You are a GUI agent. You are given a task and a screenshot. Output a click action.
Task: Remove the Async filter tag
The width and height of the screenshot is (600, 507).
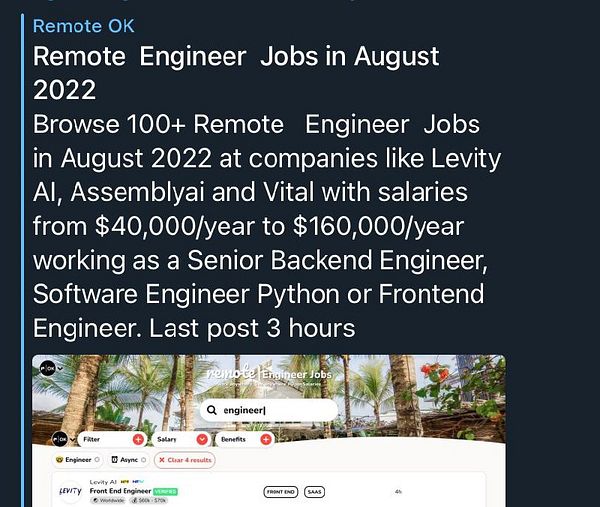pos(143,460)
